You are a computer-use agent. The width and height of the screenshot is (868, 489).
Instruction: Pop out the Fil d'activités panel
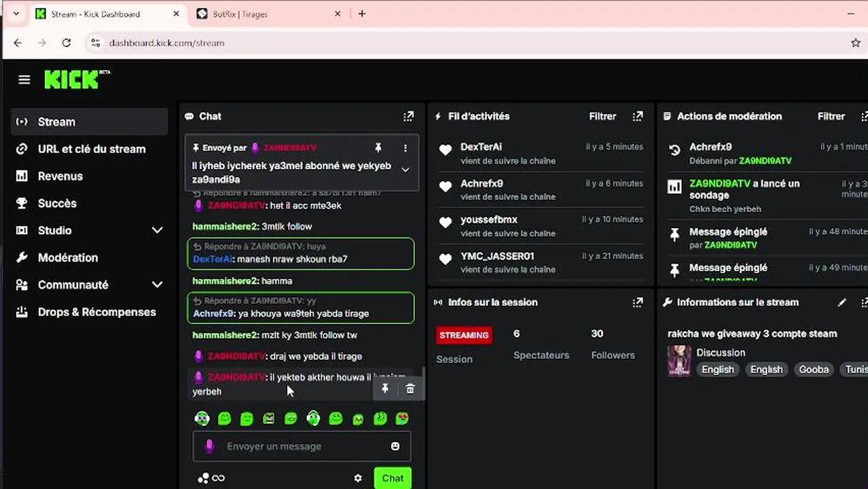coord(638,117)
